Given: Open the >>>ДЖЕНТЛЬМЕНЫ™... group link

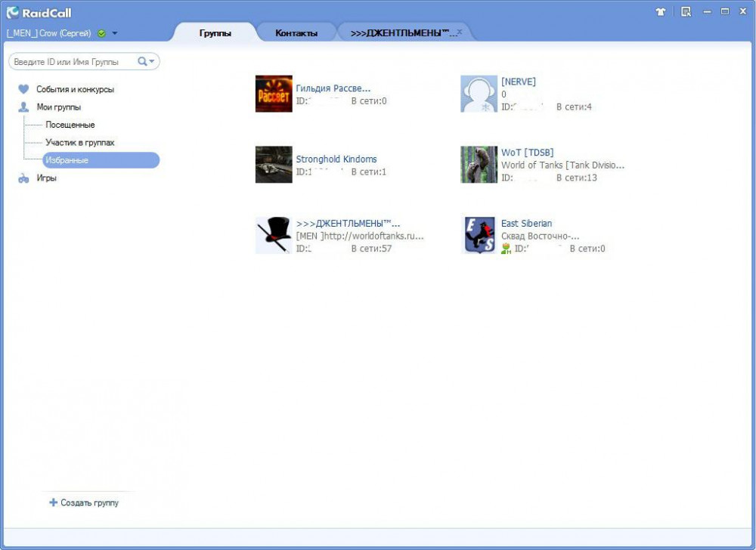Looking at the screenshot, I should [348, 223].
